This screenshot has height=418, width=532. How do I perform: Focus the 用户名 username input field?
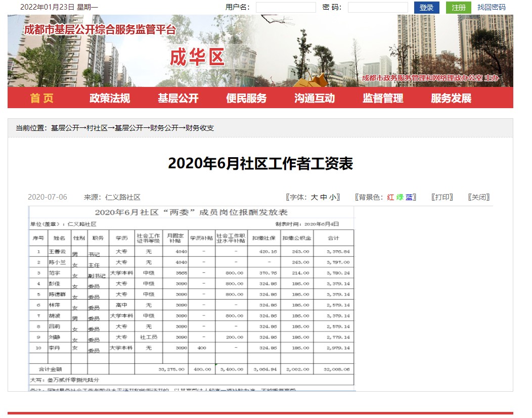pos(286,8)
